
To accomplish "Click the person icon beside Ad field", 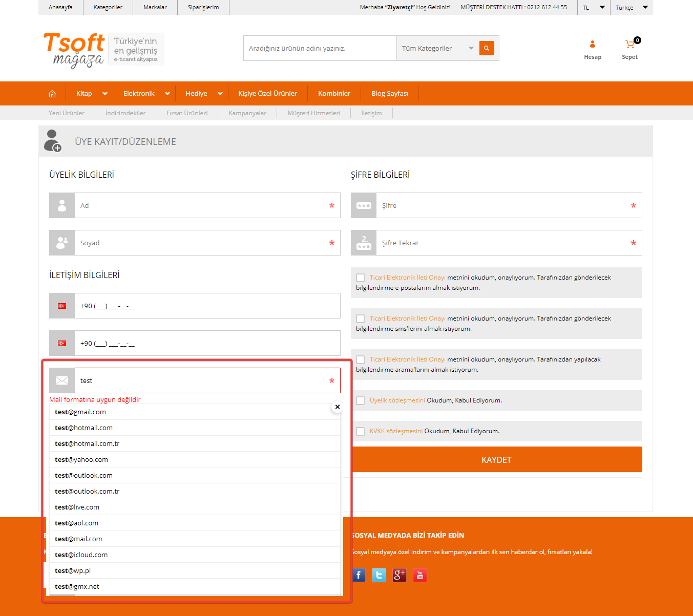I will point(62,205).
